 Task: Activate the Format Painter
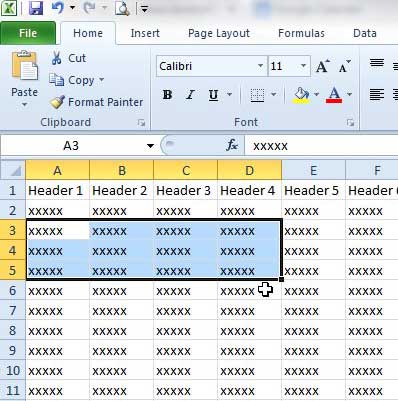(x=97, y=102)
